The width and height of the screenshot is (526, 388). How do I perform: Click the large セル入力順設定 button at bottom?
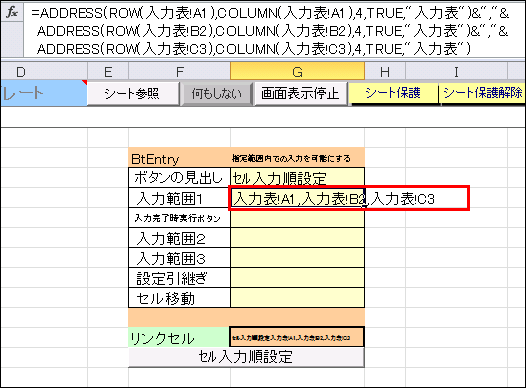coord(246,357)
